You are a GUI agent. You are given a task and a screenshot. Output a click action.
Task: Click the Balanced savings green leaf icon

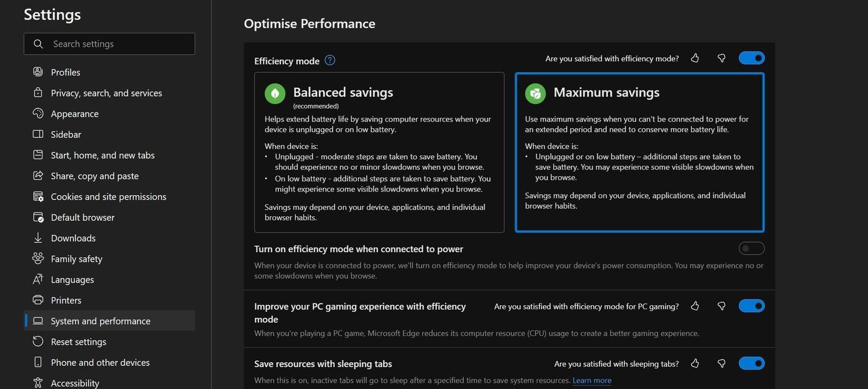click(x=275, y=94)
